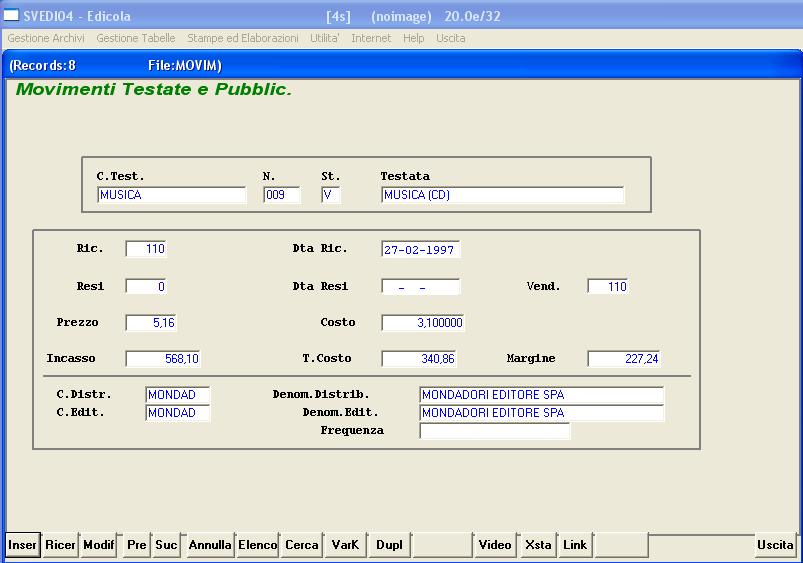Go to the previous record with Pre
803x563 pixels.
137,545
